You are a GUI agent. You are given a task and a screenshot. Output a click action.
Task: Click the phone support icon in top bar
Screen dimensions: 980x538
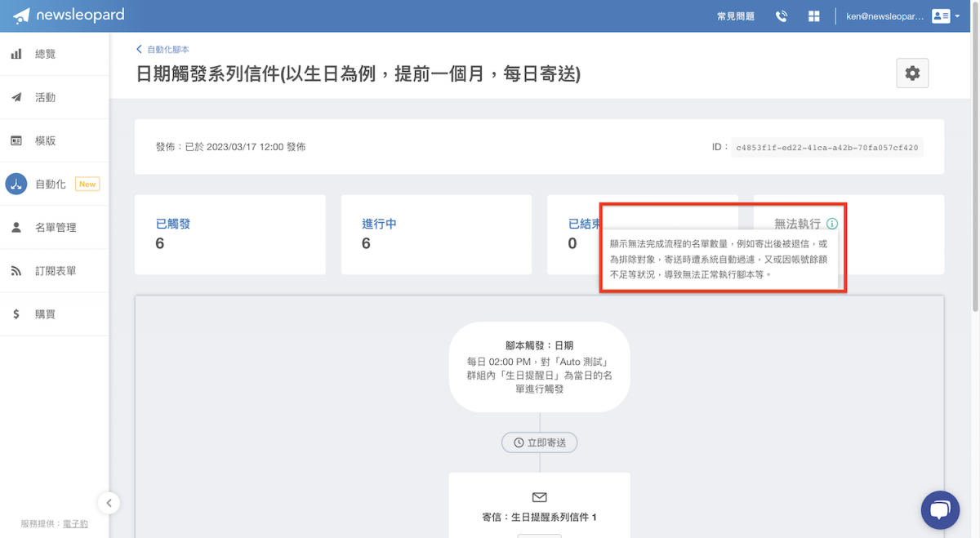click(781, 16)
